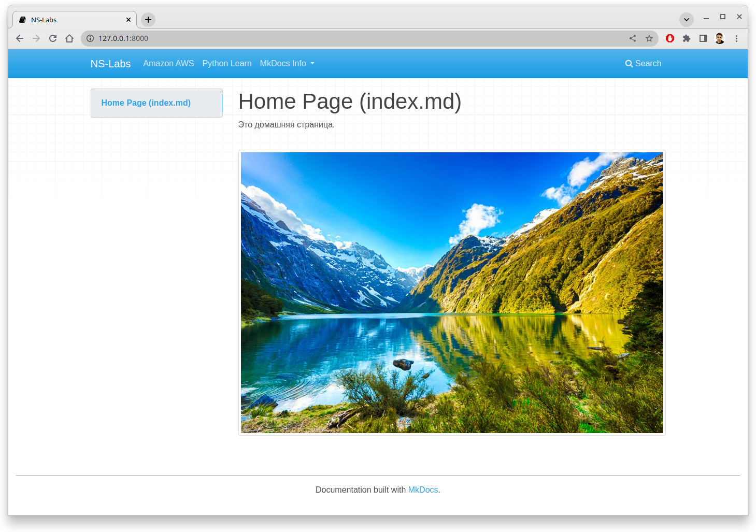Select Home Page (index.md) in sidebar

(156, 103)
